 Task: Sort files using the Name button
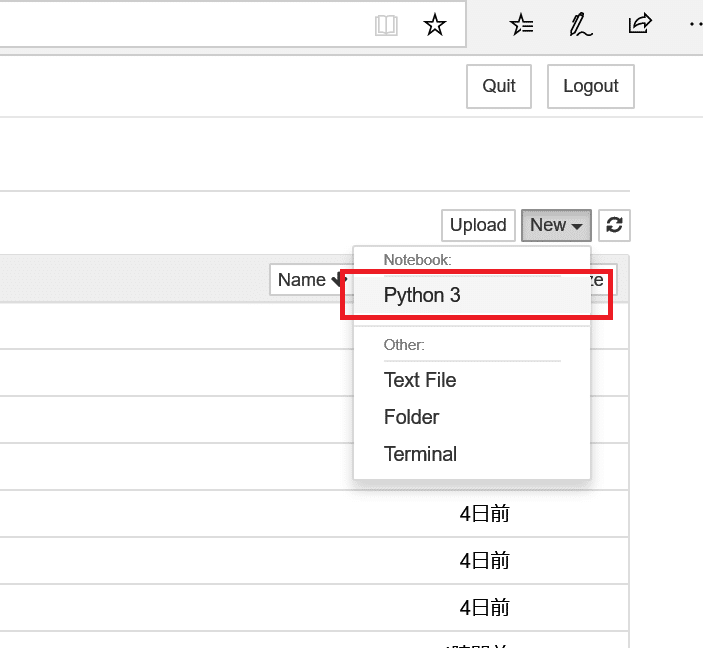(305, 280)
